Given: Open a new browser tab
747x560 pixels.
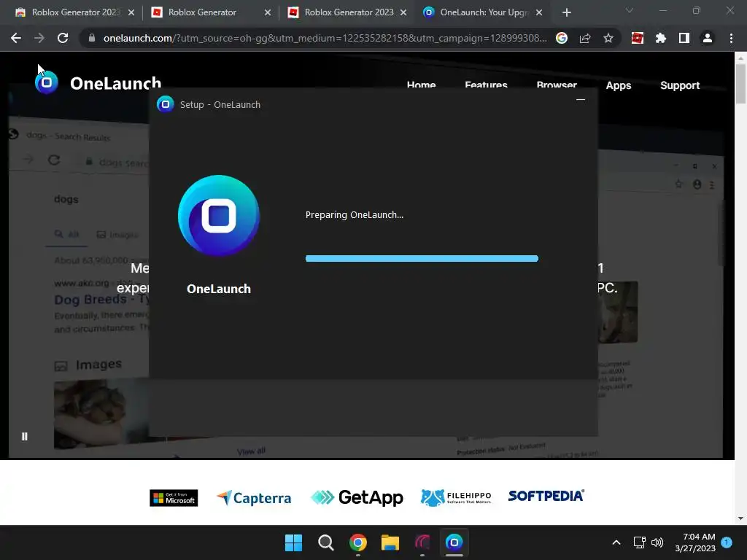Looking at the screenshot, I should [566, 12].
